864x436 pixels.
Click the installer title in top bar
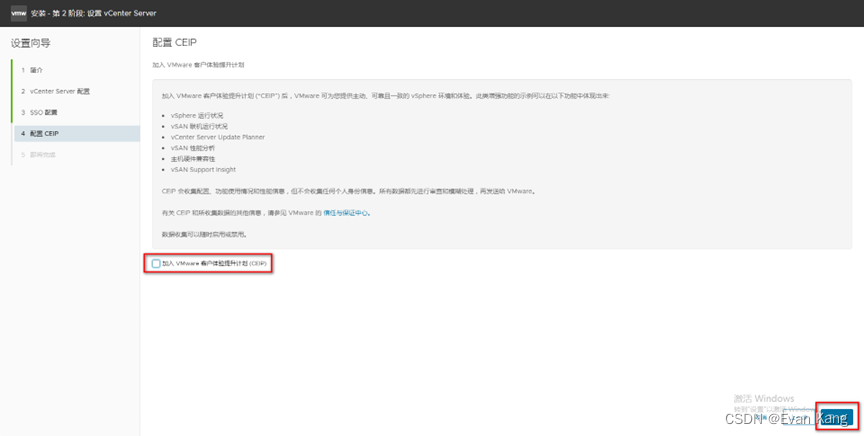pos(93,13)
